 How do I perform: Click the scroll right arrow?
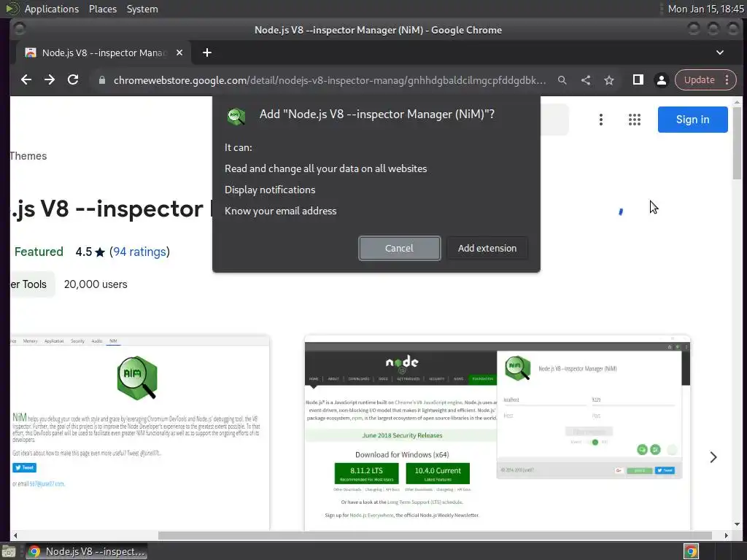[x=726, y=535]
